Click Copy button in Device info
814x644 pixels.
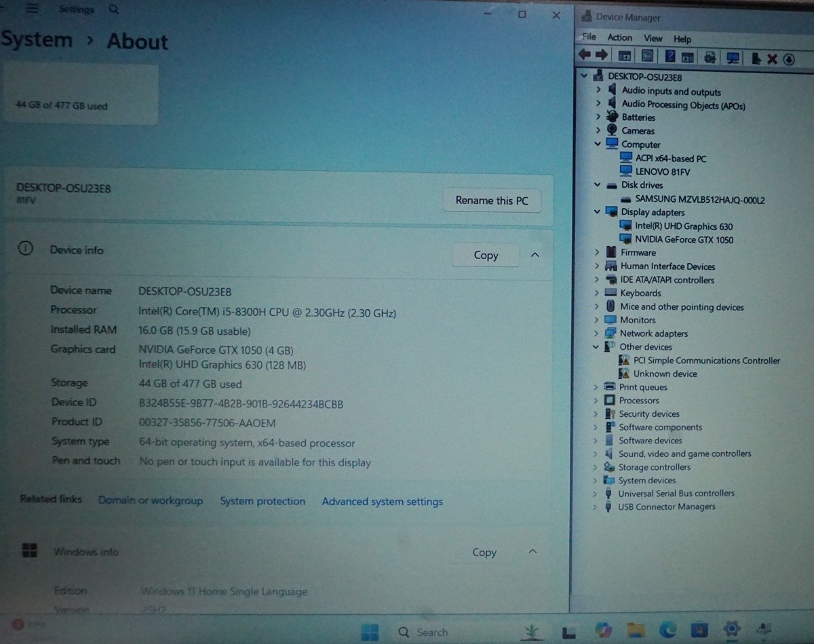click(x=486, y=256)
